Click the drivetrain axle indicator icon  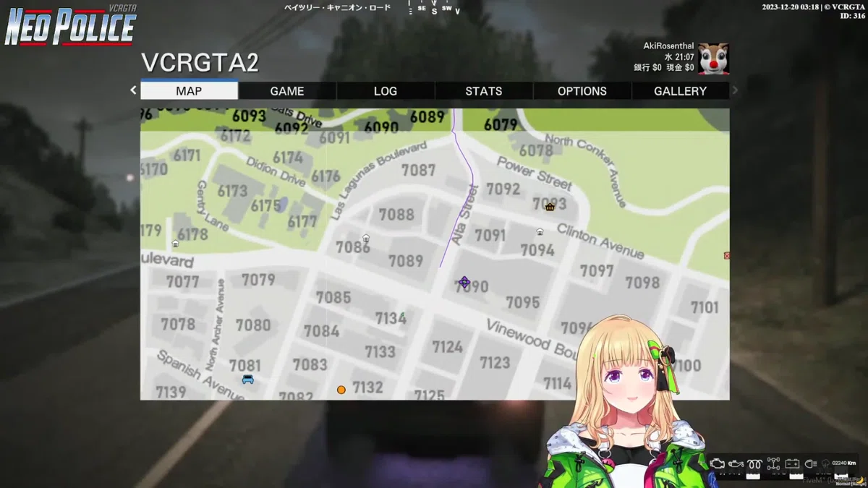773,463
